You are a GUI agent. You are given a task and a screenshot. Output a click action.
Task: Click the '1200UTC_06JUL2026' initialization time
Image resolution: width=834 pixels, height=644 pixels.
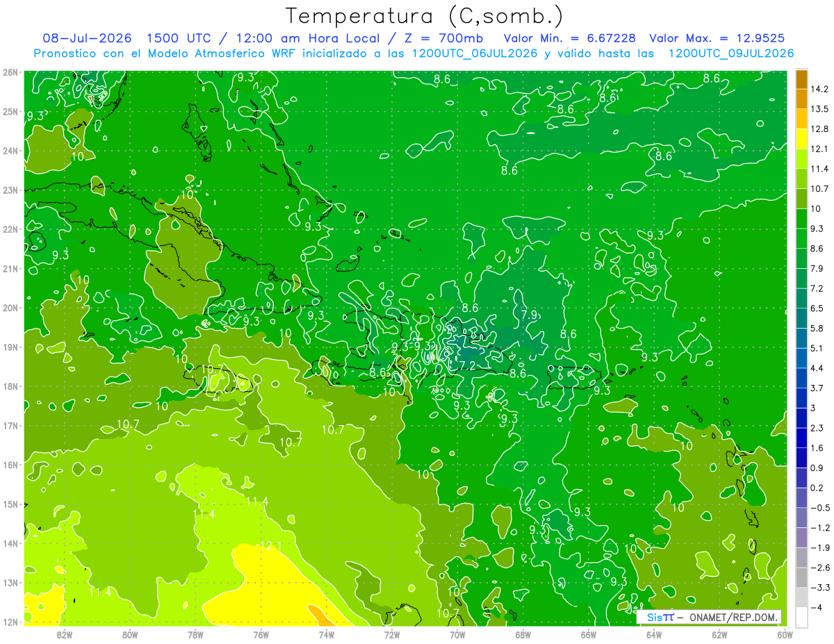tap(475, 53)
